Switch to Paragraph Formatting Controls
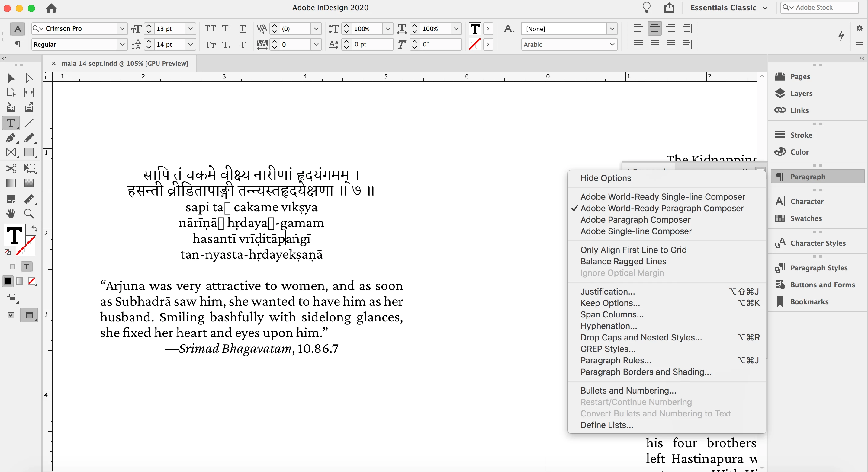Image resolution: width=868 pixels, height=472 pixels. point(18,44)
